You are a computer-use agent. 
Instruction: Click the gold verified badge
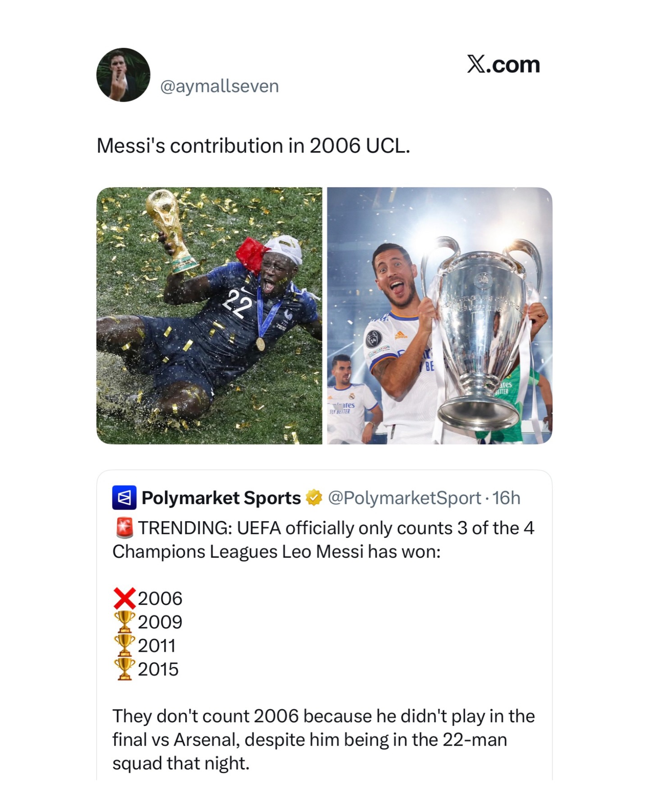tap(314, 498)
